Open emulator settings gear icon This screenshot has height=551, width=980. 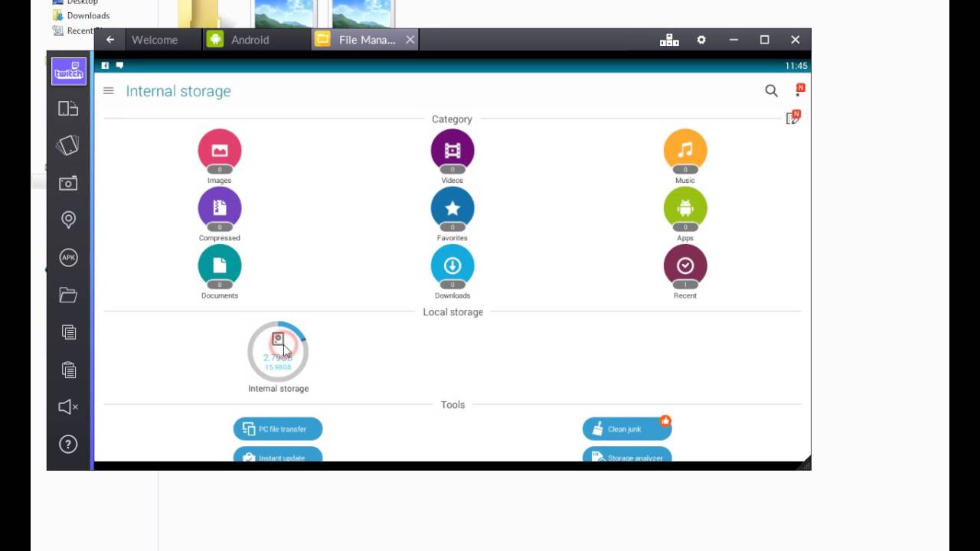[x=701, y=40]
